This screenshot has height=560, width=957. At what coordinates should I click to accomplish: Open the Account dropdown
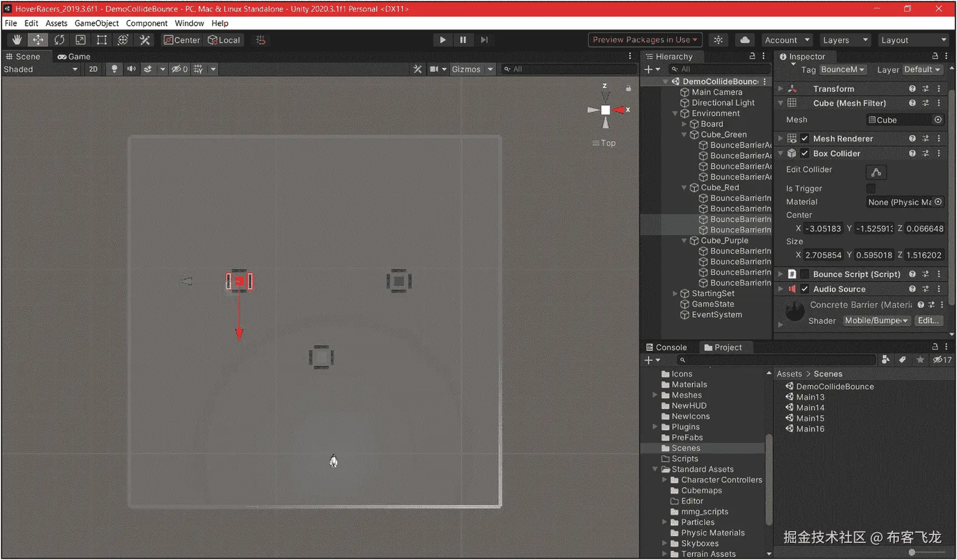787,40
